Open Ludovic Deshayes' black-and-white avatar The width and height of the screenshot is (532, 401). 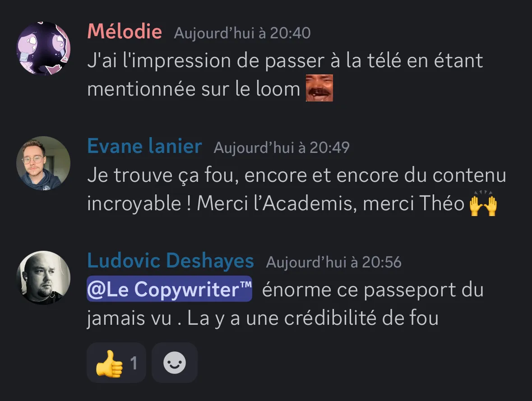(43, 277)
